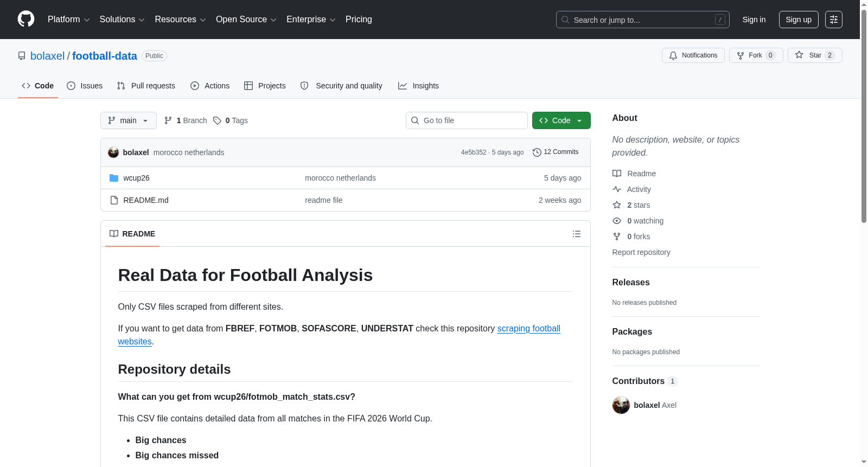Open the appearance settings icon button
868x467 pixels.
click(834, 20)
